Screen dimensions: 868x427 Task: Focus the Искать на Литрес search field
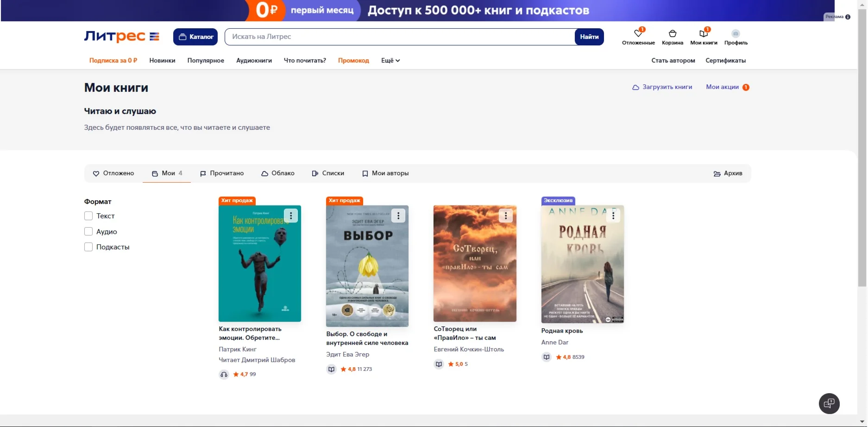pyautogui.click(x=400, y=37)
